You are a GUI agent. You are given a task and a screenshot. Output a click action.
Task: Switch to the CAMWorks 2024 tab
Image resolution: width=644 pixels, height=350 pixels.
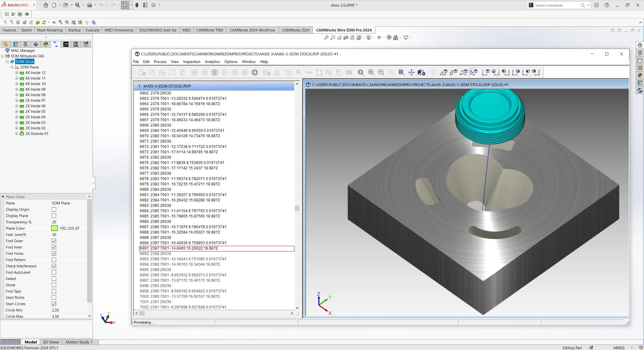click(x=296, y=30)
